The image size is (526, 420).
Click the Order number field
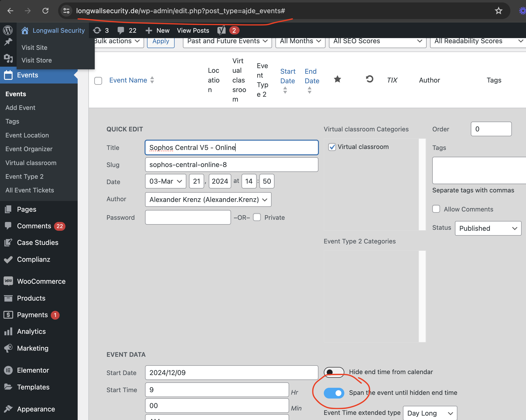(491, 129)
